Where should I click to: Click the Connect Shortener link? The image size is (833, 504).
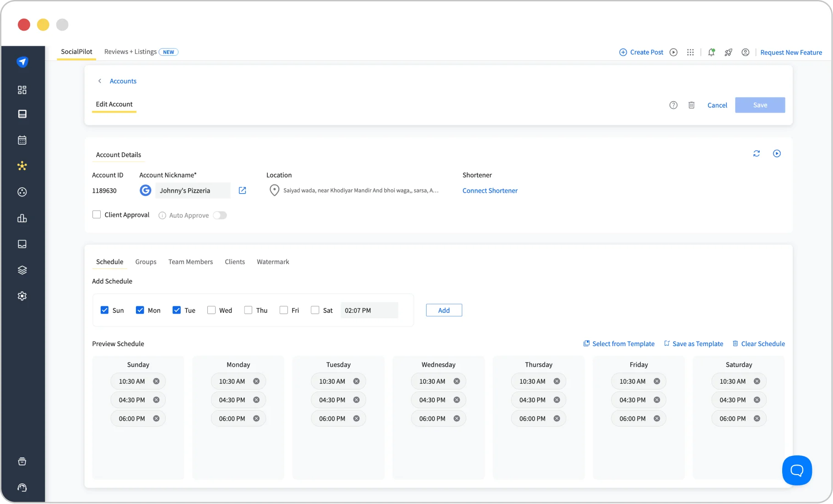[x=490, y=190]
